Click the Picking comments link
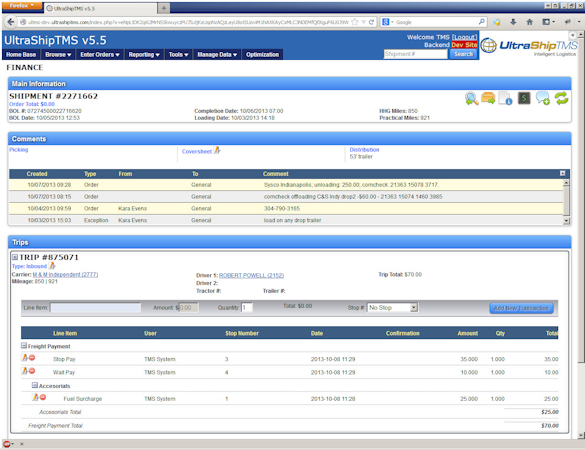This screenshot has width=585, height=450. tap(19, 150)
